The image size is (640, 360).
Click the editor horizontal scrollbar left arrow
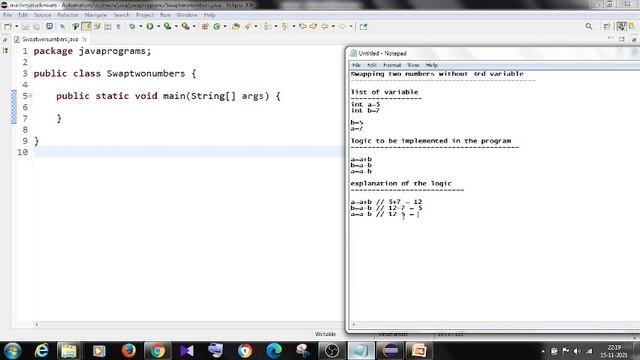pos(37,324)
